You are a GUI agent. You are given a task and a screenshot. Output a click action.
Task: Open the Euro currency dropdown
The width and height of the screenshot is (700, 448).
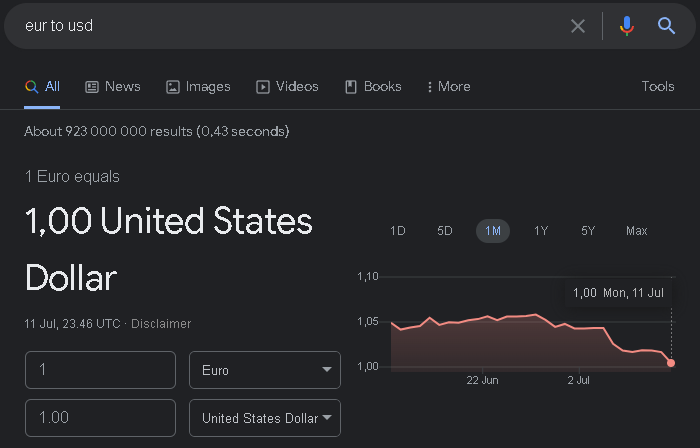(x=265, y=370)
